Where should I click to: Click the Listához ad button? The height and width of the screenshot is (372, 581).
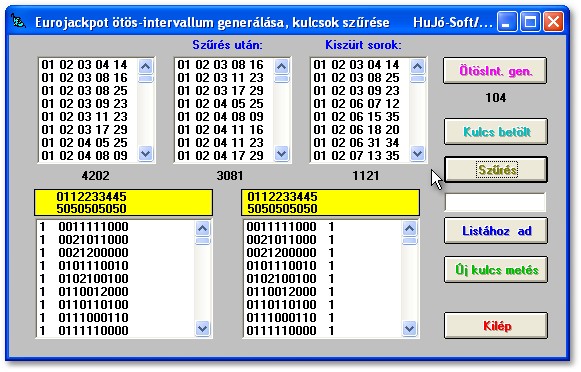tap(496, 231)
